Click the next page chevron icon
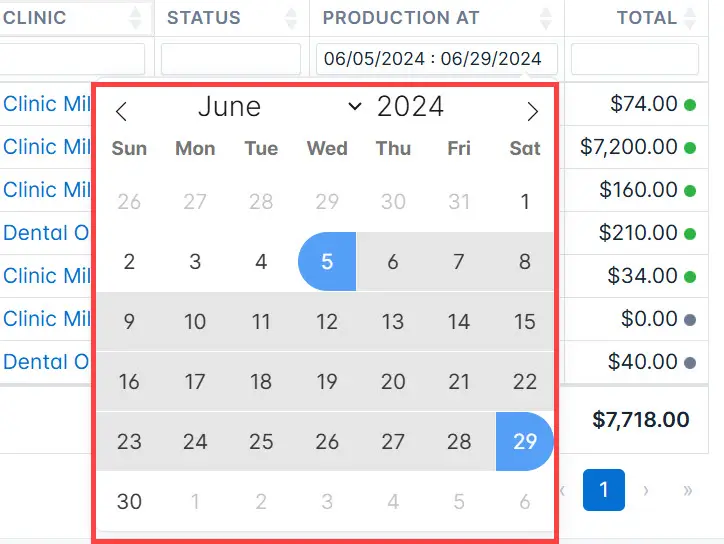 pyautogui.click(x=646, y=490)
